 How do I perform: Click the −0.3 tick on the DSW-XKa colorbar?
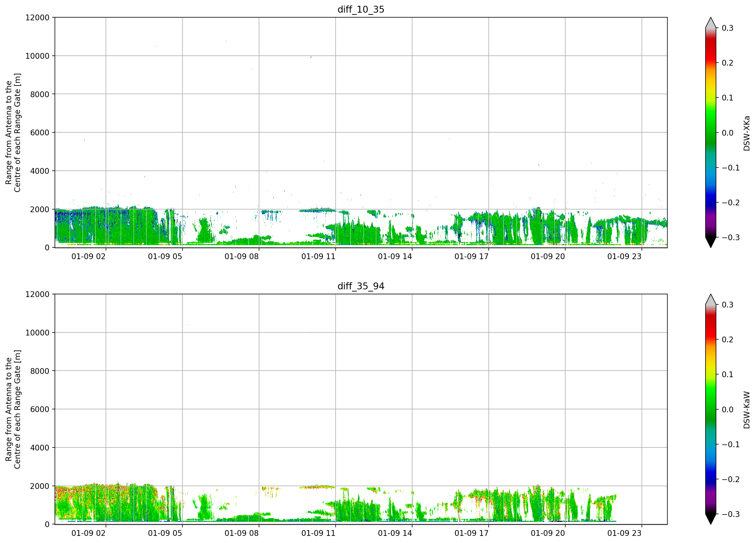tap(731, 238)
